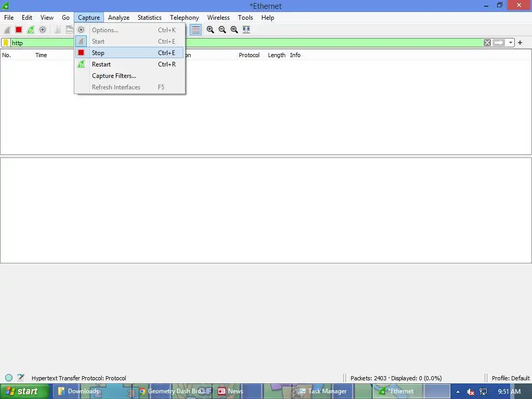Image resolution: width=532 pixels, height=399 pixels.
Task: Click the gray shark fin start capture toolbar icon
Action: [7, 30]
